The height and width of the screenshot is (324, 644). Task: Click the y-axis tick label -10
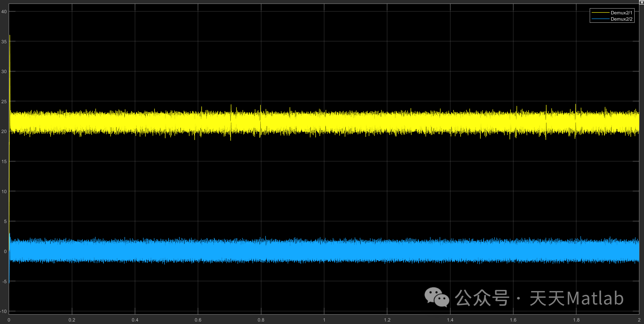tap(4, 311)
